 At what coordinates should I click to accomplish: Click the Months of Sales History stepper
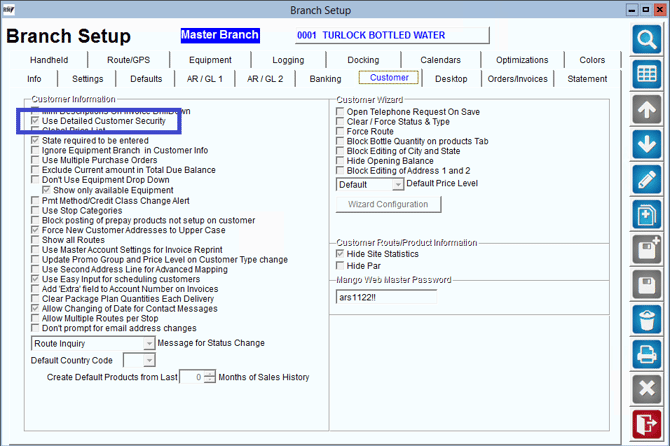pos(209,377)
